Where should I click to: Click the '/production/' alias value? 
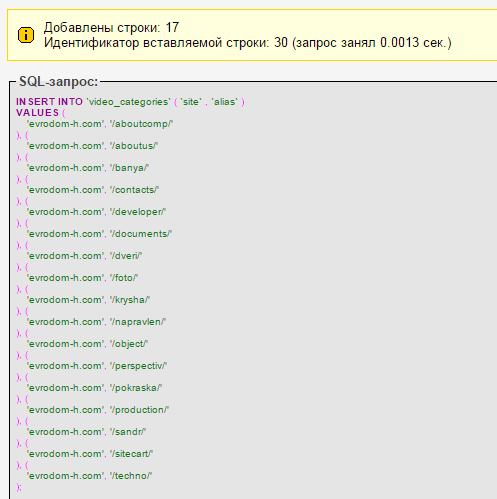coord(139,410)
